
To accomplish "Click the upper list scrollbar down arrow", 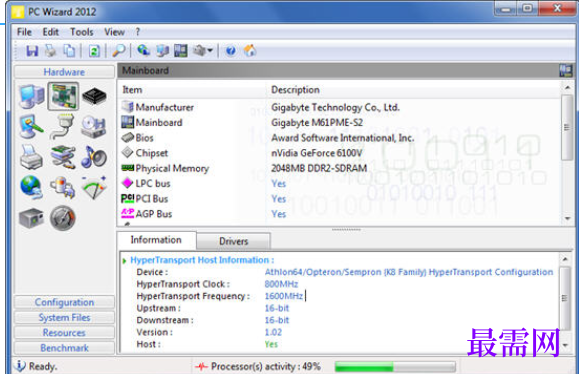I will [568, 219].
